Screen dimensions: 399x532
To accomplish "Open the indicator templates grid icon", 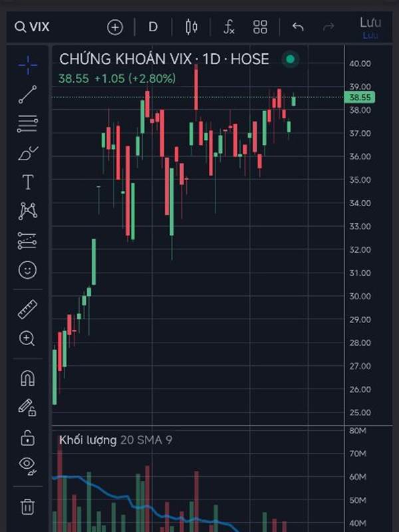I will tap(260, 27).
